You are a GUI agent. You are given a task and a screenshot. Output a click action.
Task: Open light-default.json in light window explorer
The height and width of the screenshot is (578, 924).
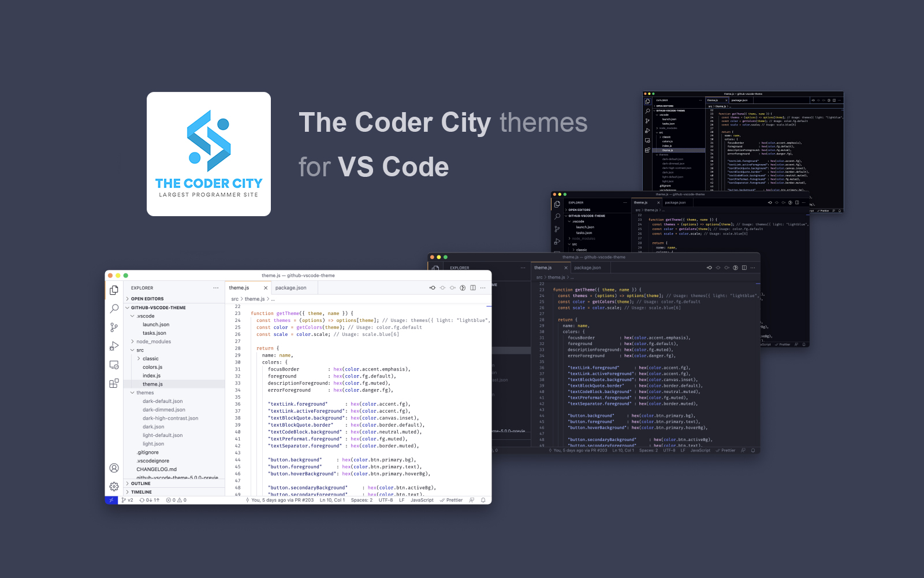click(174, 435)
